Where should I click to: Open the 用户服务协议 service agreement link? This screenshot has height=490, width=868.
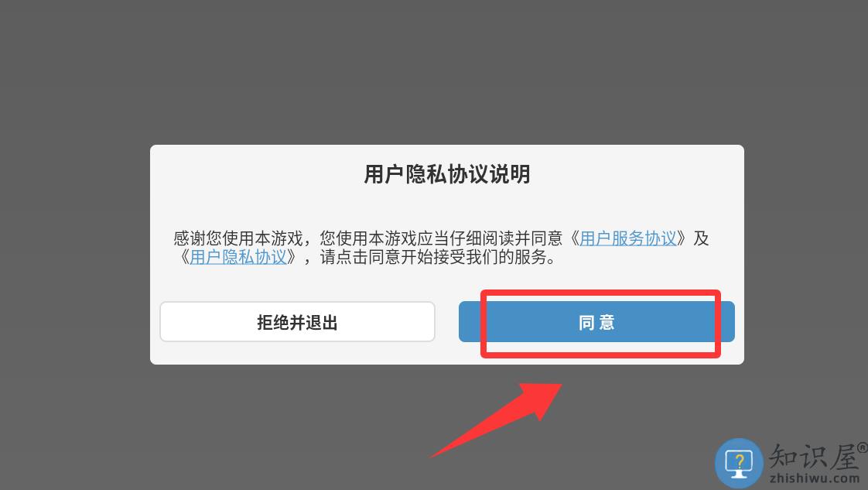click(627, 238)
